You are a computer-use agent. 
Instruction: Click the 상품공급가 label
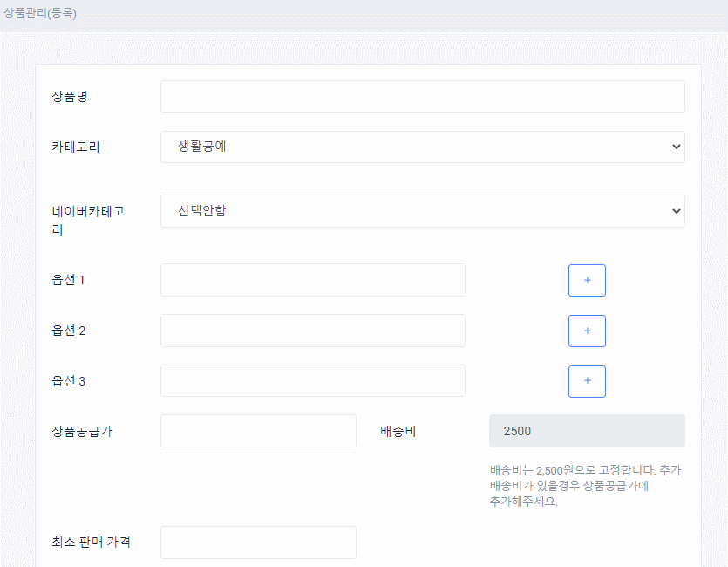click(x=82, y=432)
